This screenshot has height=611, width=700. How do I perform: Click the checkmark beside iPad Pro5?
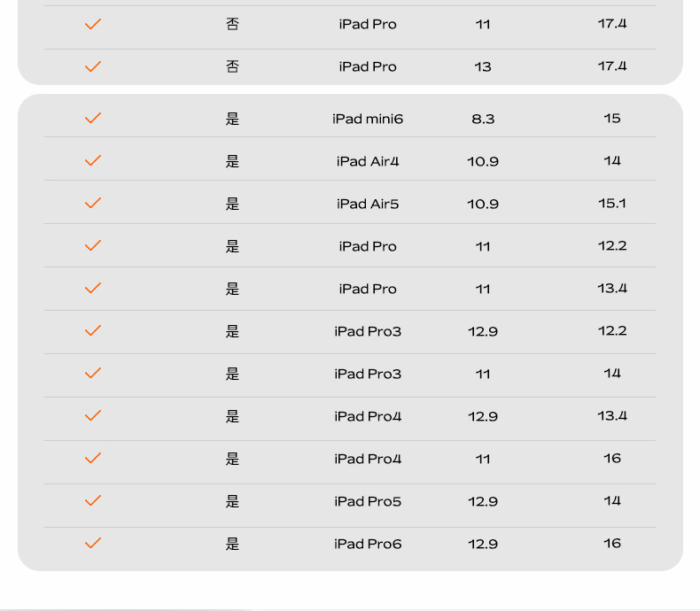[93, 500]
